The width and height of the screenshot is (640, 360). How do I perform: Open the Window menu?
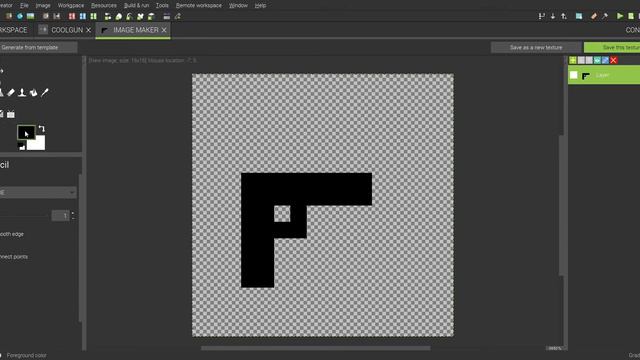[x=238, y=5]
